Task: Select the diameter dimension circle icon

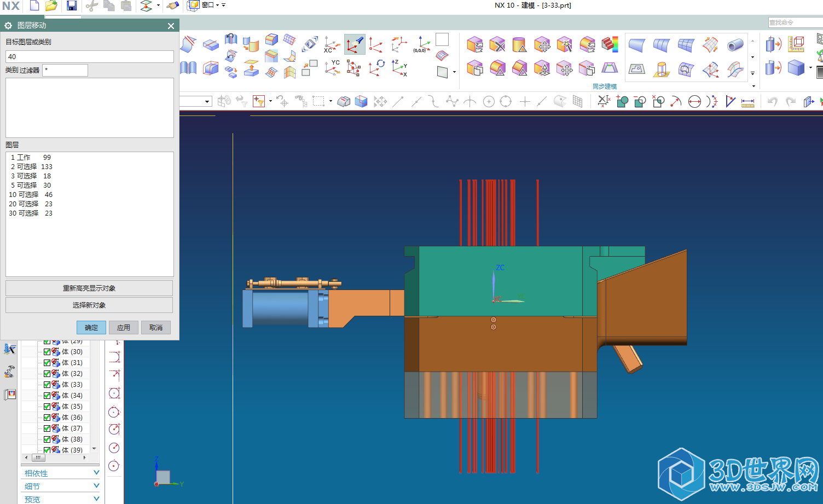Action: 694,102
